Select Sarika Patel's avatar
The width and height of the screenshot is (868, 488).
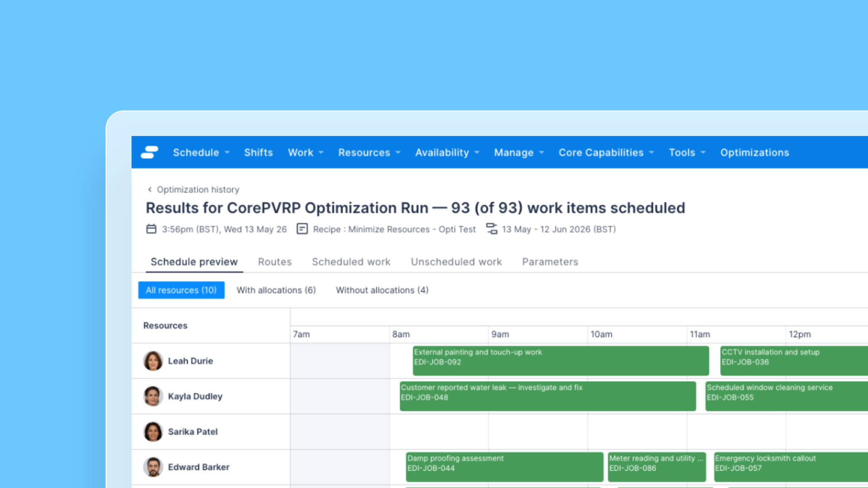(153, 432)
